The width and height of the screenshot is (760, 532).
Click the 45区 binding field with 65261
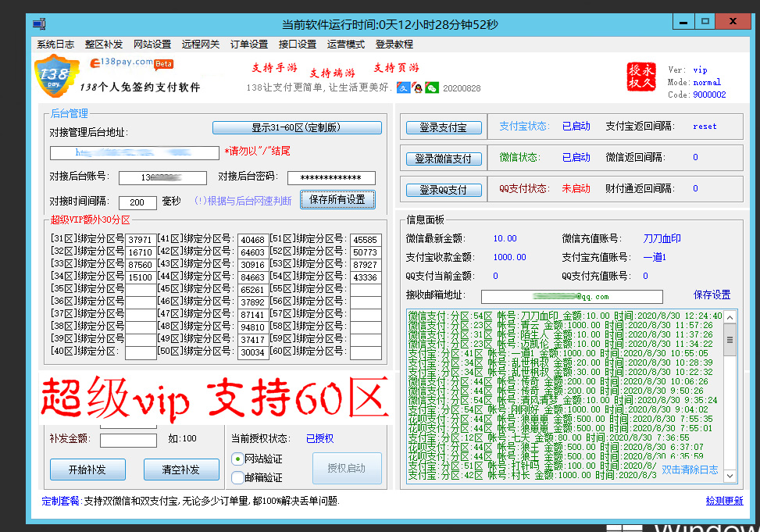253,290
